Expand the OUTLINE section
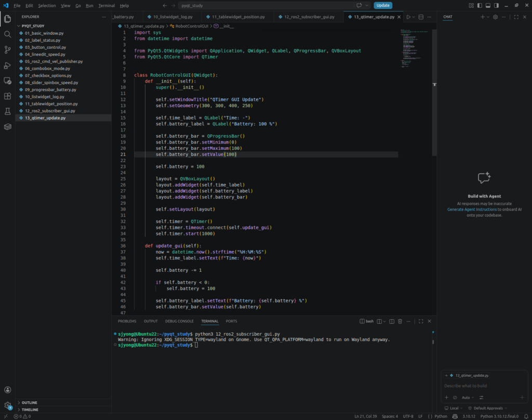This screenshot has width=532, height=420. click(x=63, y=403)
